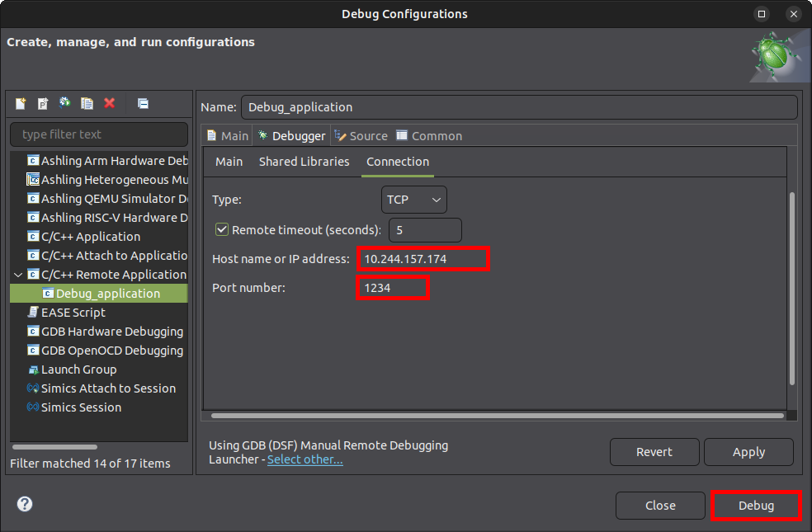The width and height of the screenshot is (812, 532).
Task: Switch to the Source tab
Action: [x=361, y=136]
